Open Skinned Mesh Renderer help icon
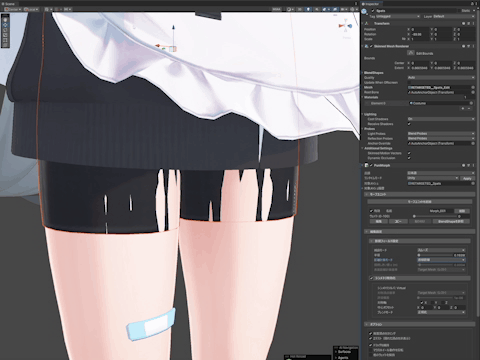 pyautogui.click(x=463, y=46)
